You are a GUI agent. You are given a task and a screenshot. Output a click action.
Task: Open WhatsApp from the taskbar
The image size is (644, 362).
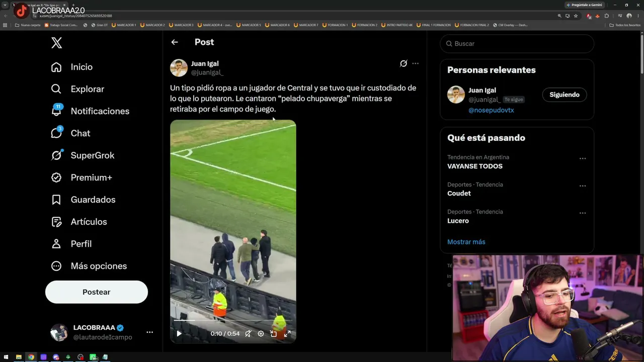pyautogui.click(x=93, y=357)
